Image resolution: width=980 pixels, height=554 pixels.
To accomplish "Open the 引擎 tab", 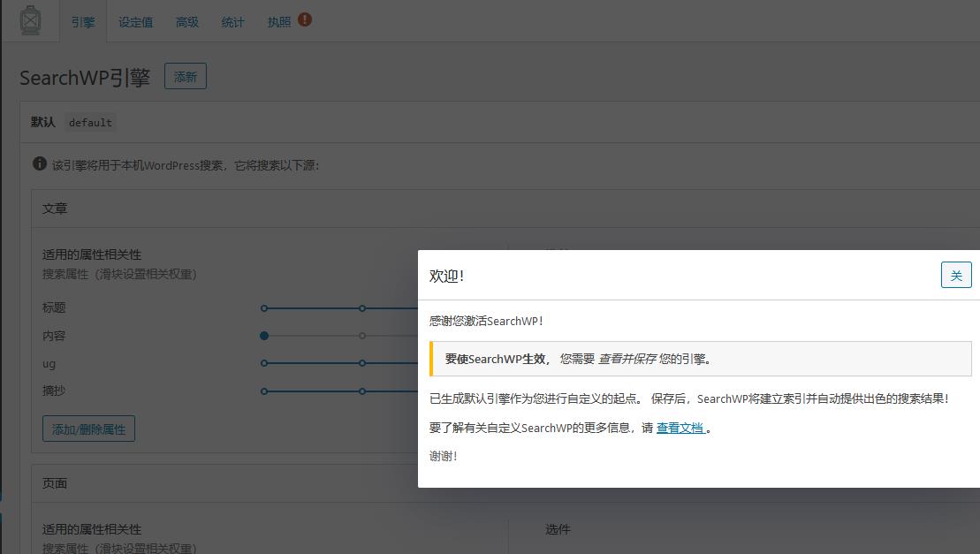I will [x=83, y=22].
